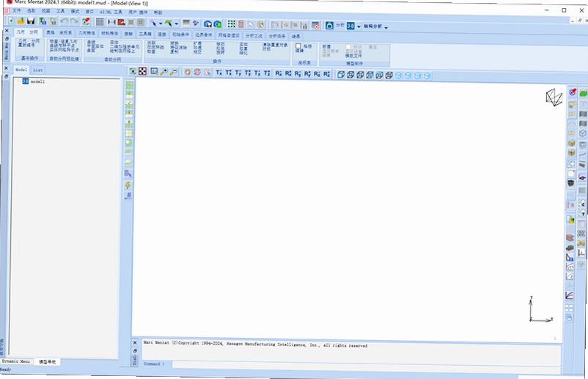Click the green grid points icon in toolbar
The image size is (588, 379).
click(232, 24)
